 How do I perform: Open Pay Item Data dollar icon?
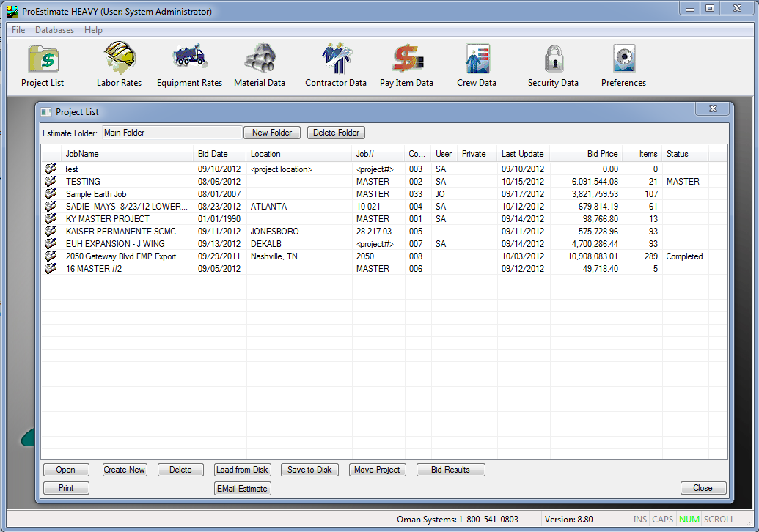(407, 58)
